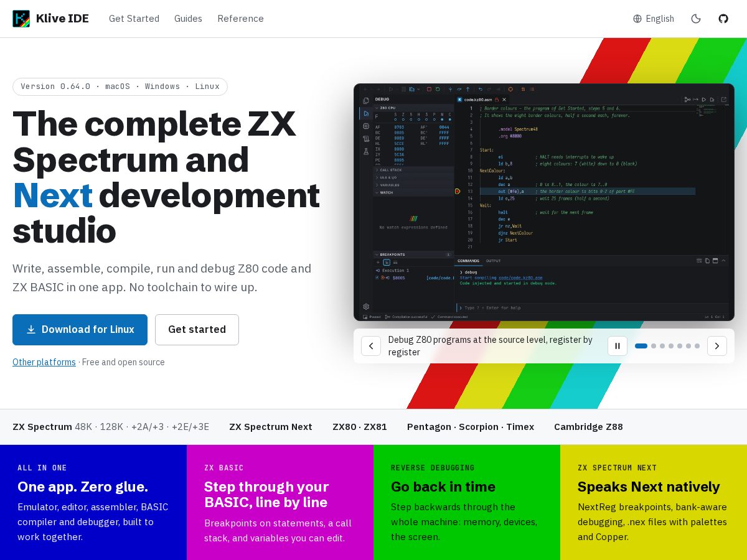Click the green Restart machine icon
This screenshot has width=747, height=560.
438,90
